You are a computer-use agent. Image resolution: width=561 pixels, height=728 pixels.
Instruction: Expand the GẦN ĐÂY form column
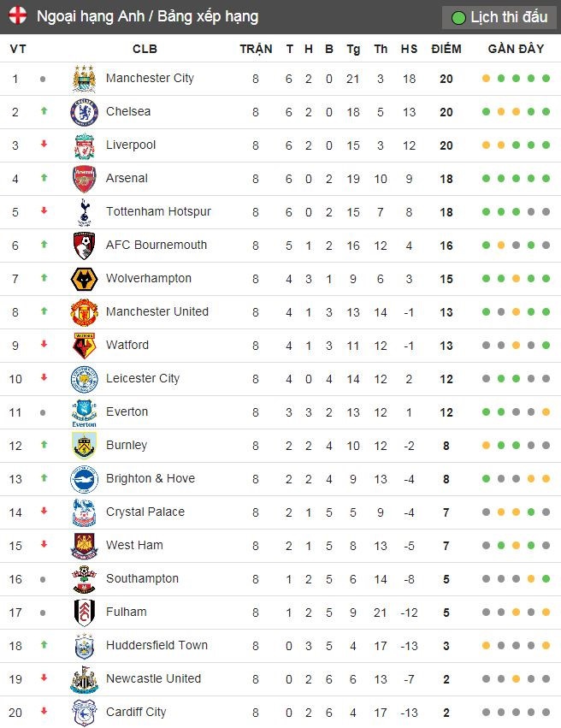pos(514,50)
